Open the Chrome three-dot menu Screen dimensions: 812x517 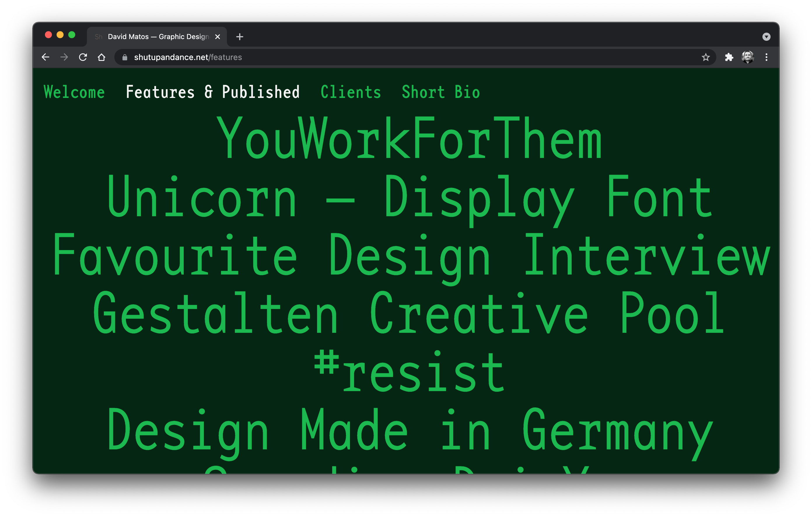tap(766, 57)
